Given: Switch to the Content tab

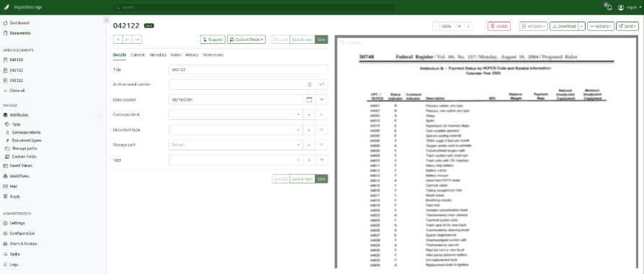Looking at the screenshot, I should click(138, 55).
